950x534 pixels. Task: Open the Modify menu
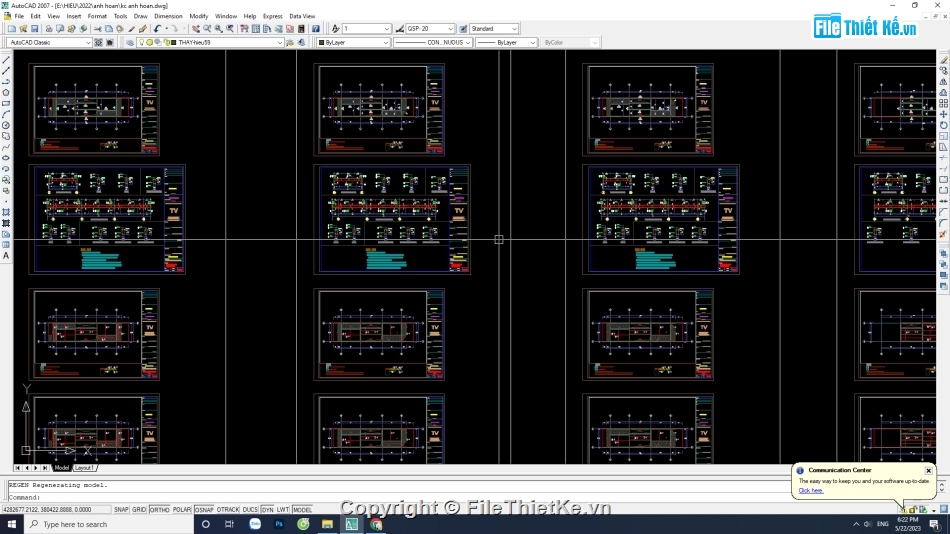199,16
